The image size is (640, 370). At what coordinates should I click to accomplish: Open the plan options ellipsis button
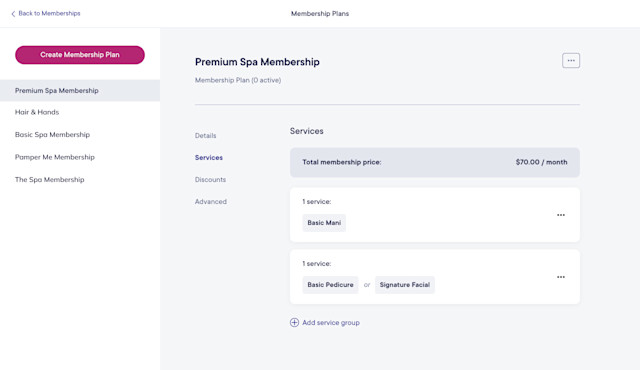(x=571, y=60)
